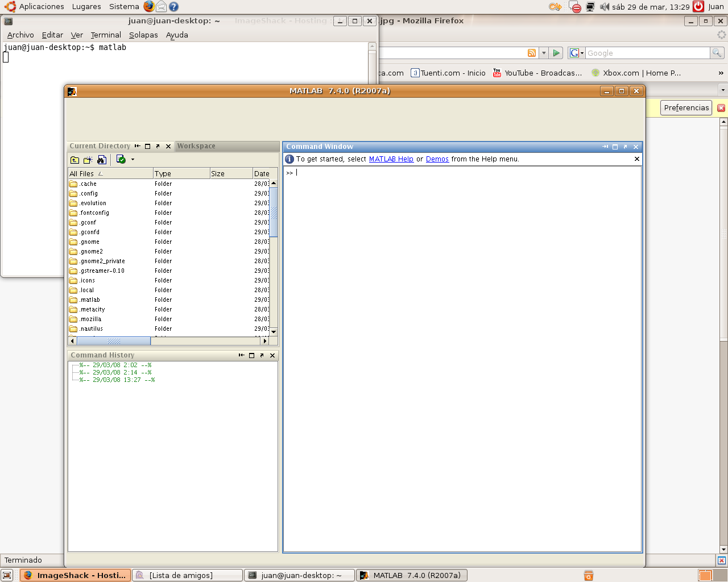The height and width of the screenshot is (582, 728).
Task: Minimize the Command History panel
Action: (241, 355)
